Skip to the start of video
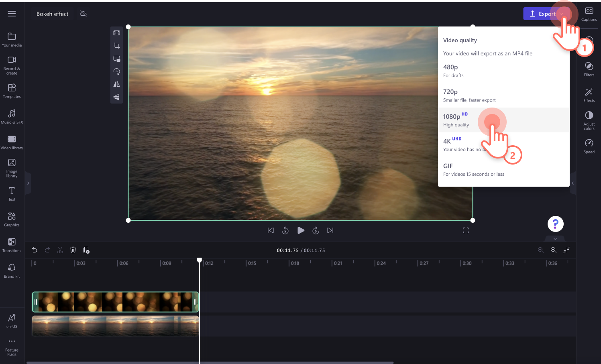This screenshot has height=364, width=601. pos(271,230)
